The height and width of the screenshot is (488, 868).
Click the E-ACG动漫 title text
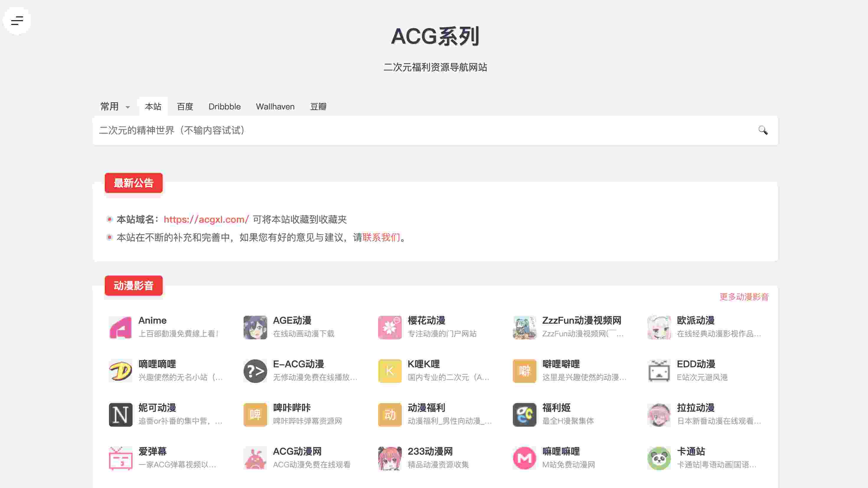tap(298, 364)
